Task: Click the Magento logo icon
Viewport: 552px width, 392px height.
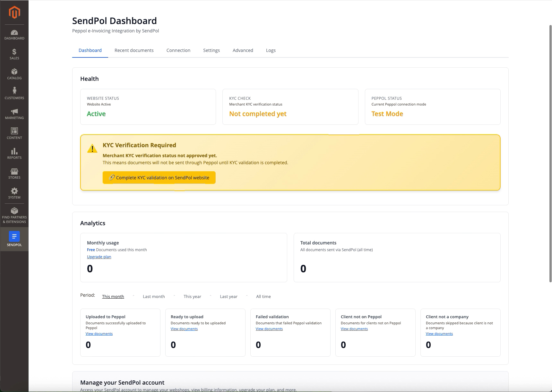Action: (x=14, y=13)
